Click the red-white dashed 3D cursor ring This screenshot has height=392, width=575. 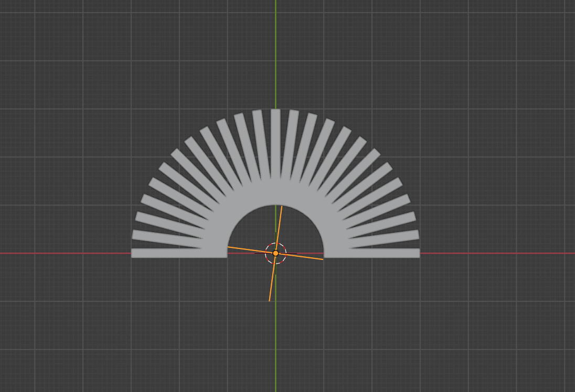(276, 253)
